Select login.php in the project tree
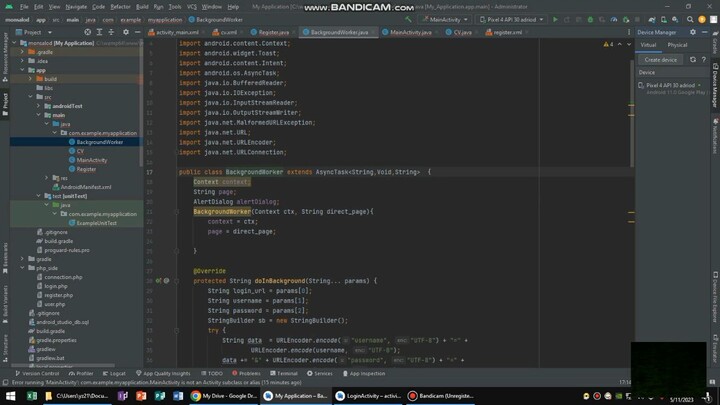 coord(56,286)
